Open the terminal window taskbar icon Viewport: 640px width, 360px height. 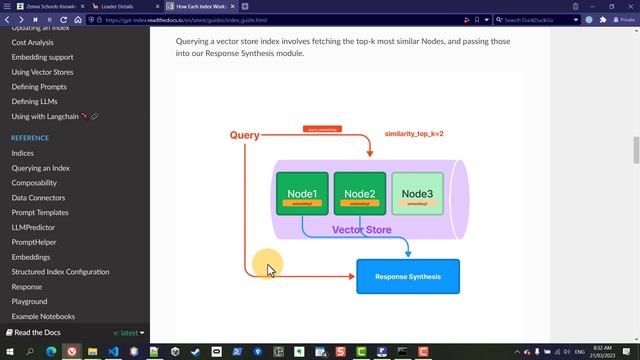(402, 351)
